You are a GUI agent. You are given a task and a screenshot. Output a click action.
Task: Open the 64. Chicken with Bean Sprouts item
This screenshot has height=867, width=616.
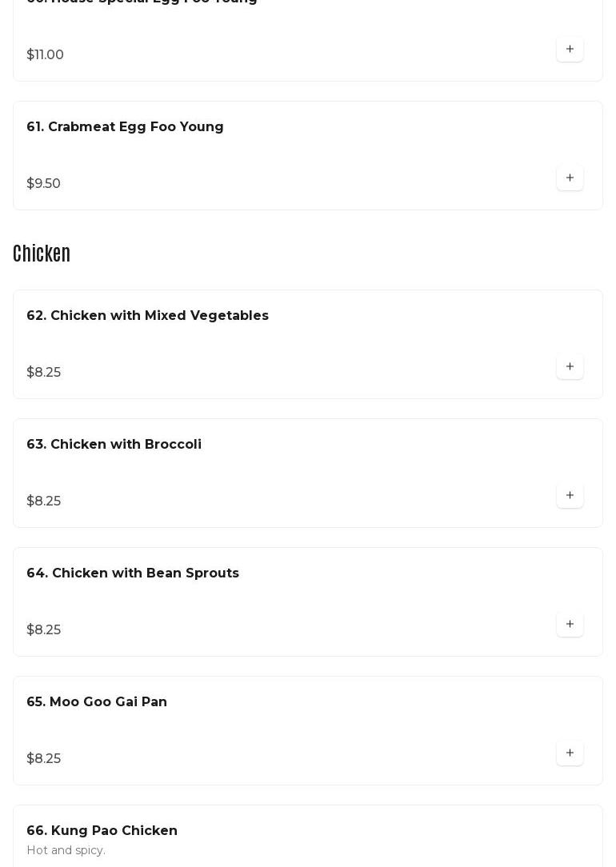tap(133, 573)
